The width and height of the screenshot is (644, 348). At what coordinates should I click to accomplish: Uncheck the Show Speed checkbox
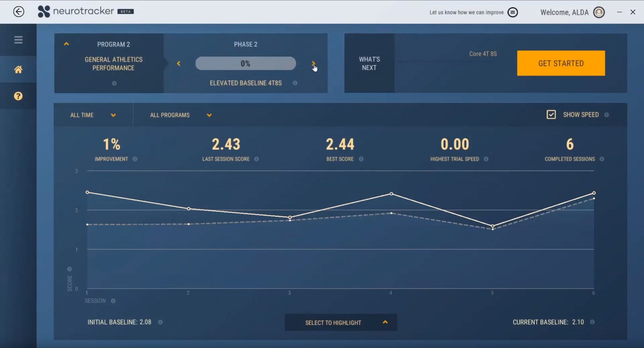point(551,114)
